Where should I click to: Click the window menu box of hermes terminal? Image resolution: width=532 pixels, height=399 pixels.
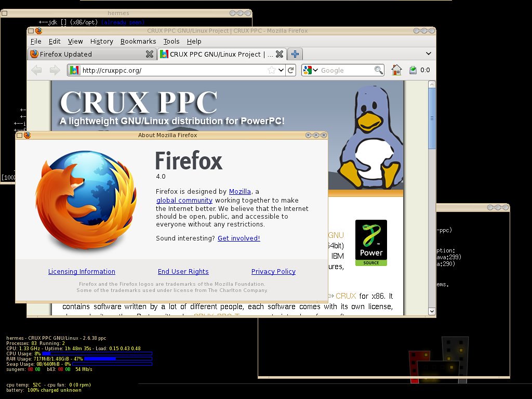pyautogui.click(x=4, y=13)
